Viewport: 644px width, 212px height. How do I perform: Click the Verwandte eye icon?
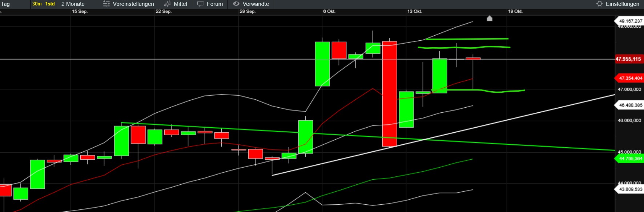pos(236,4)
